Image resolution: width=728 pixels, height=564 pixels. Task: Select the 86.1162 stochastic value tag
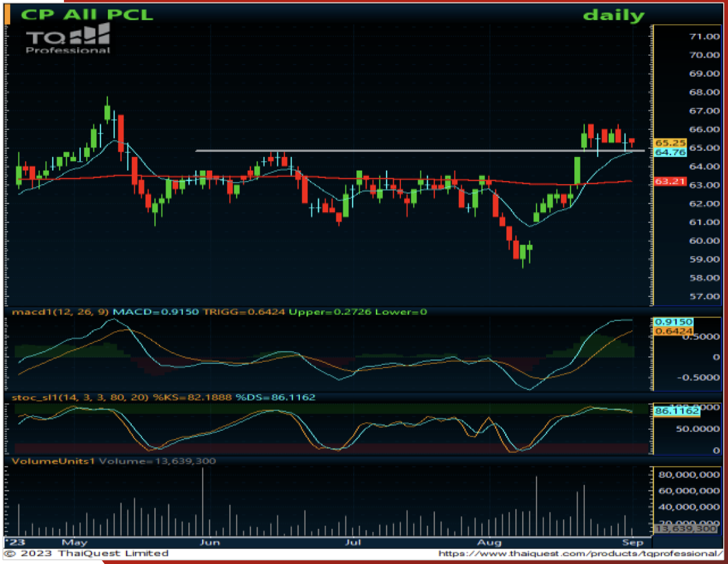point(677,411)
